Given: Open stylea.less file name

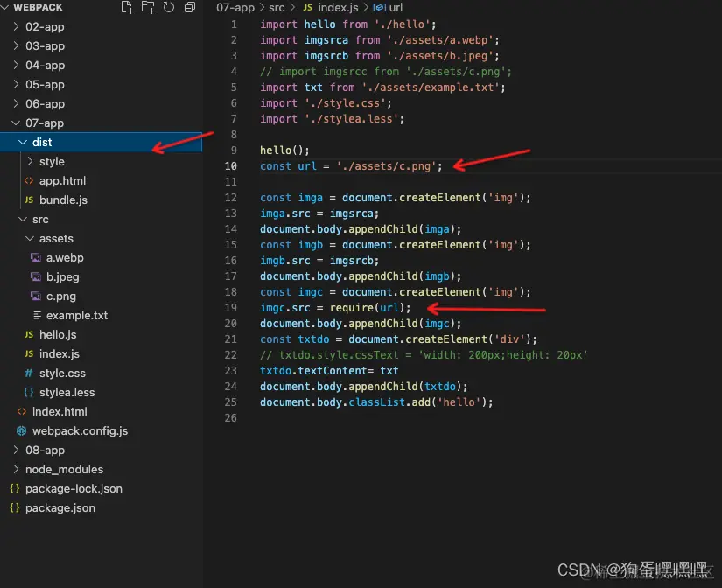Looking at the screenshot, I should tap(67, 392).
